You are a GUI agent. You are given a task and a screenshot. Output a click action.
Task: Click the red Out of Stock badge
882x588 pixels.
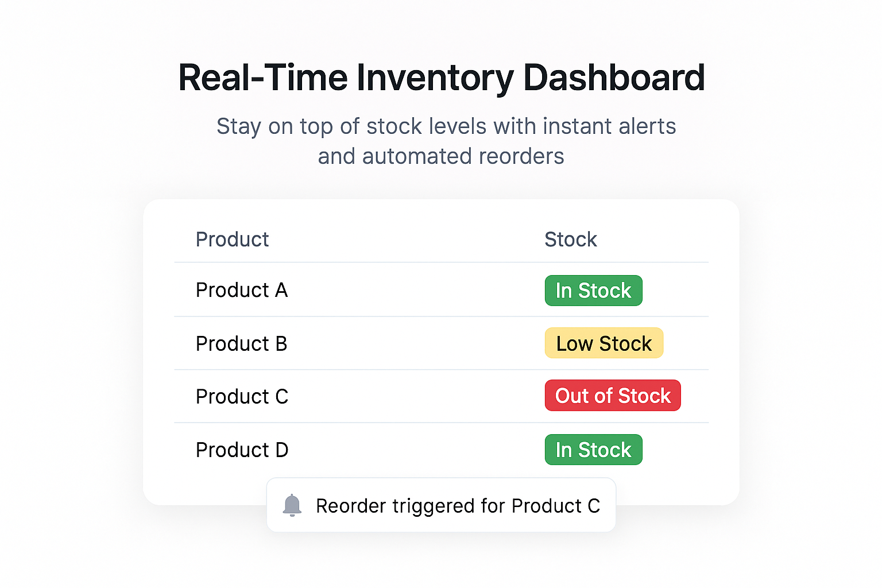[613, 395]
